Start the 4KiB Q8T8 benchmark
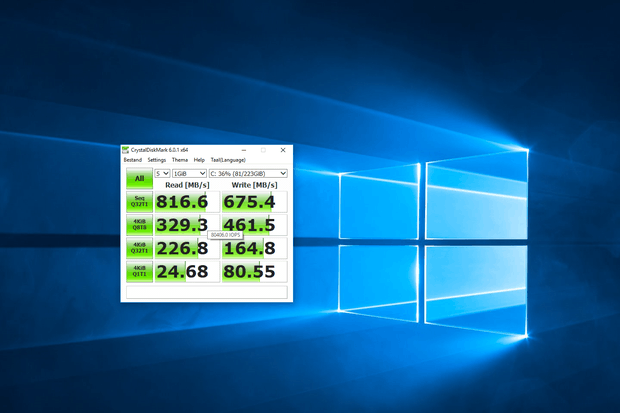Viewport: 620px width, 413px height. [x=139, y=225]
